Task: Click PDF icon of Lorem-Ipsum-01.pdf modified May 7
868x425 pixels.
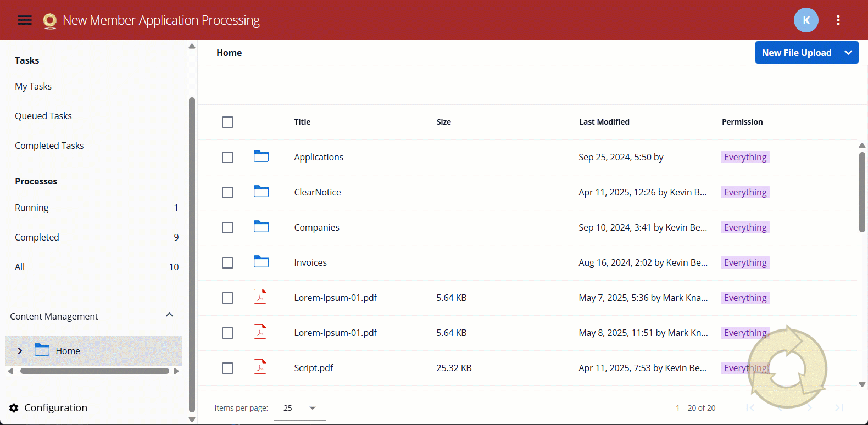Action: 260,297
